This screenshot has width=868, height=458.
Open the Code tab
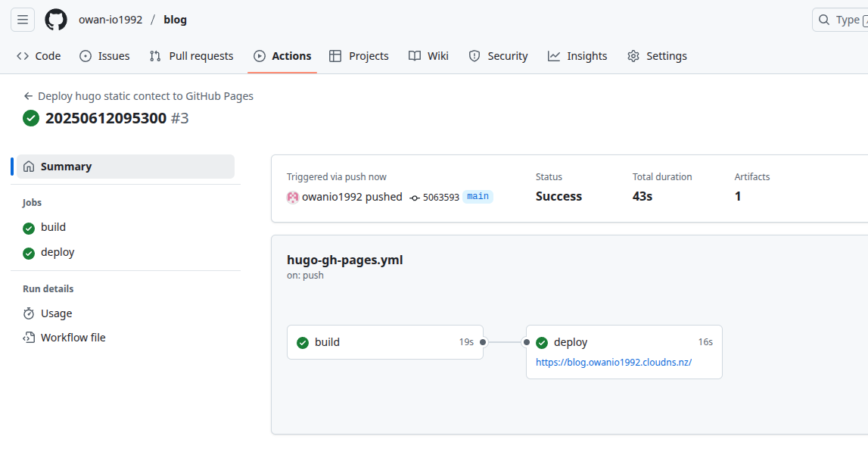tap(39, 56)
